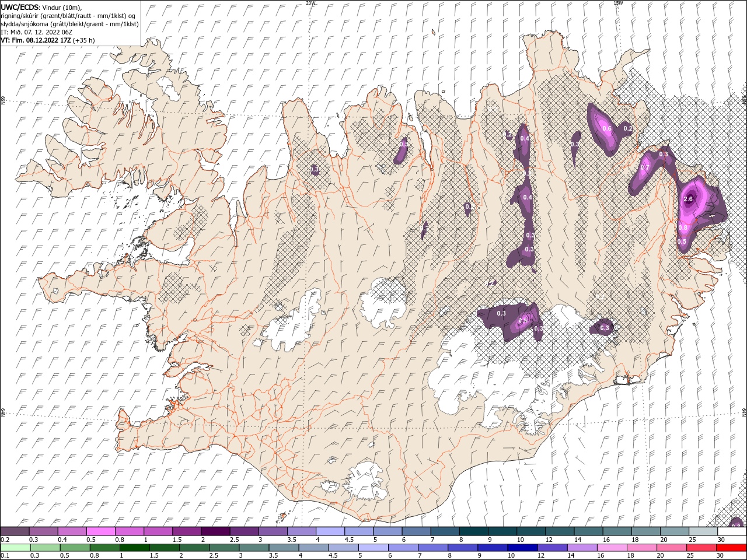Click the dark teal 8 swatch in upper legend
747x560 pixels.
click(x=474, y=531)
